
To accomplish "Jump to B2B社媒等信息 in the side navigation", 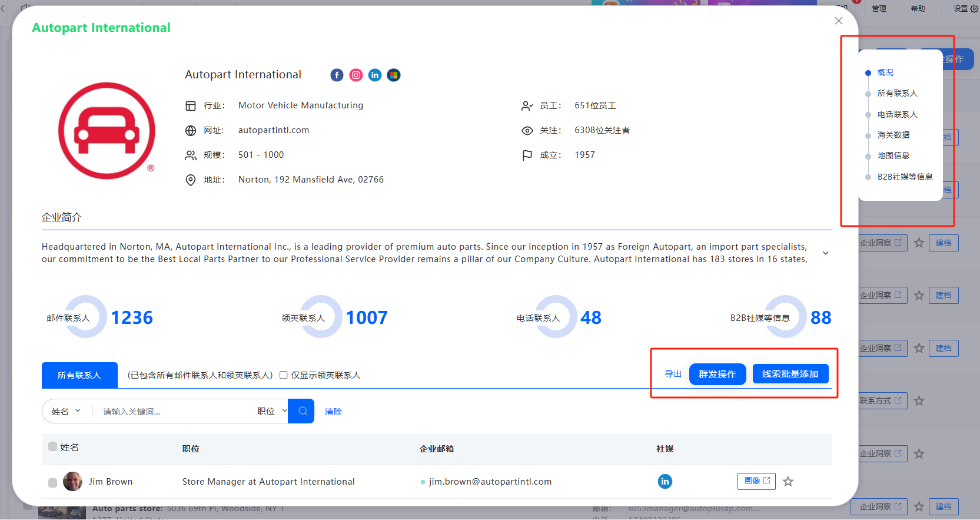I will tap(905, 177).
